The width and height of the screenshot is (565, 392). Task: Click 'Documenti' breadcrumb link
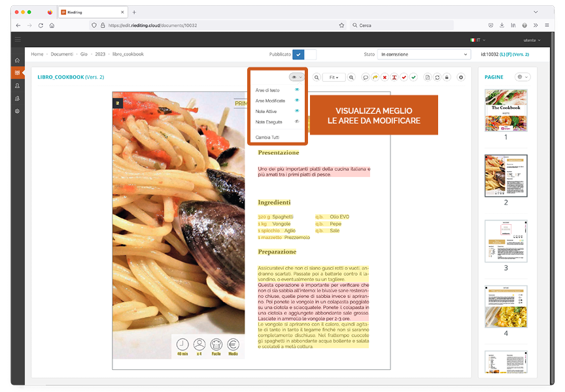click(62, 54)
